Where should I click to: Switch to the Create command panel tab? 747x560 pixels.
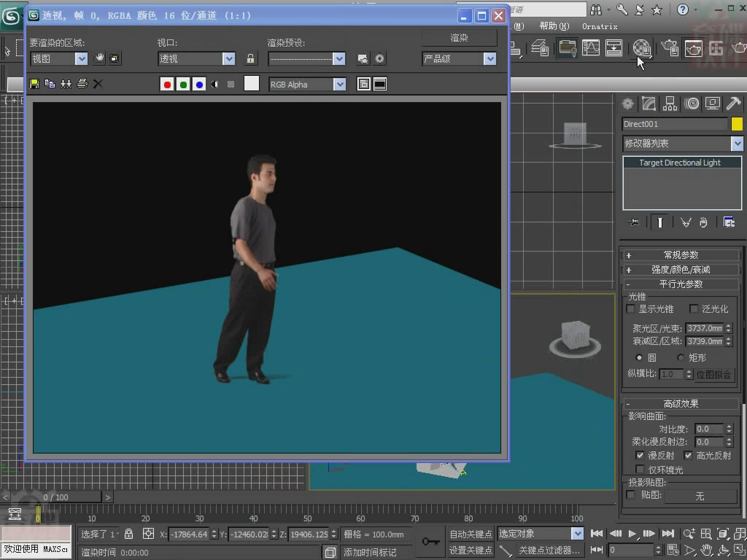pyautogui.click(x=628, y=104)
